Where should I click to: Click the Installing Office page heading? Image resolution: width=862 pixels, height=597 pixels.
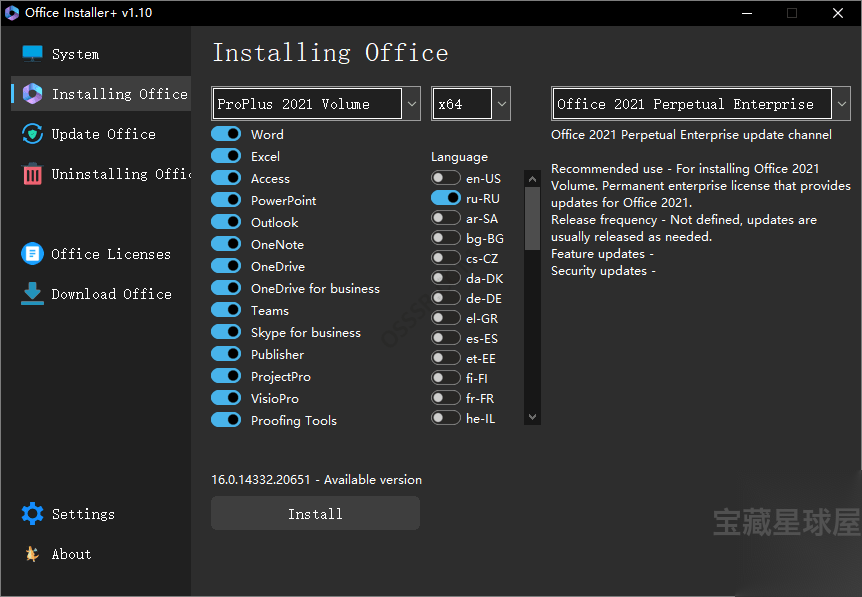[330, 53]
